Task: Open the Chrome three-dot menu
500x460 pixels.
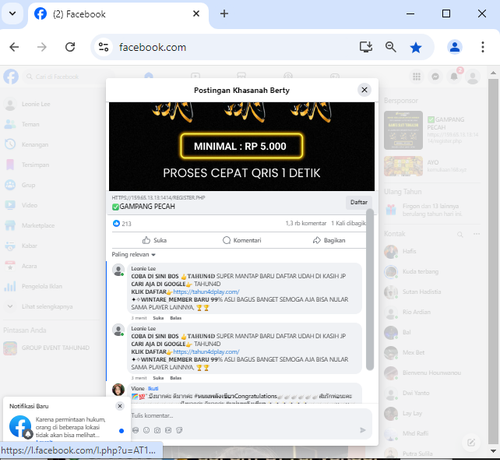Action: 483,47
